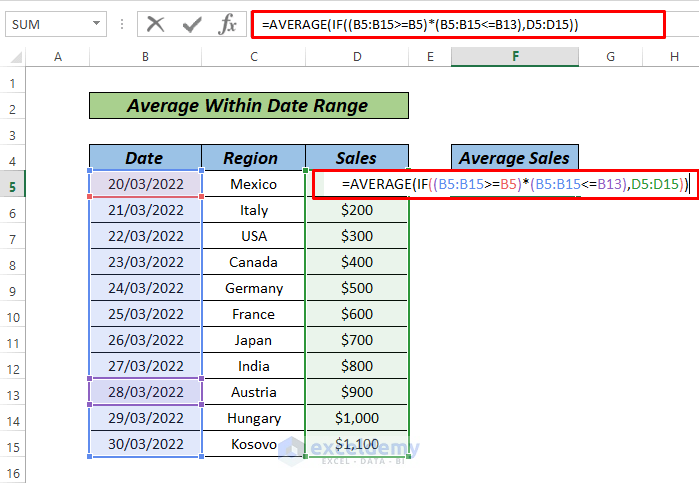This screenshot has width=699, height=483.
Task: Select the Average Sales header cell
Action: [x=514, y=158]
